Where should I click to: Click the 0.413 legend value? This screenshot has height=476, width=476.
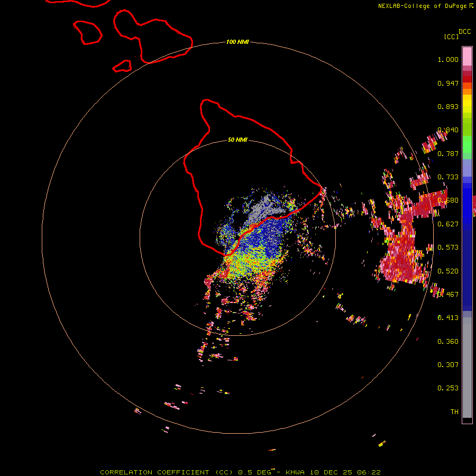click(x=448, y=318)
